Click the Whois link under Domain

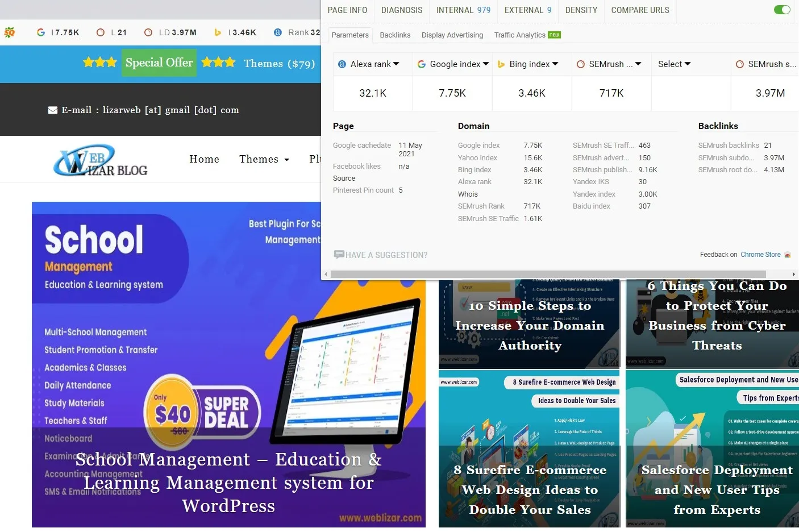[x=468, y=194]
